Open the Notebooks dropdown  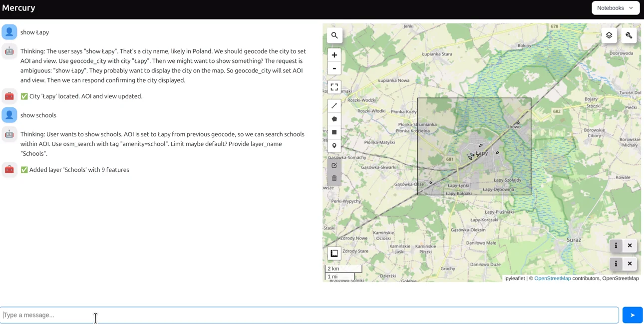pyautogui.click(x=615, y=8)
